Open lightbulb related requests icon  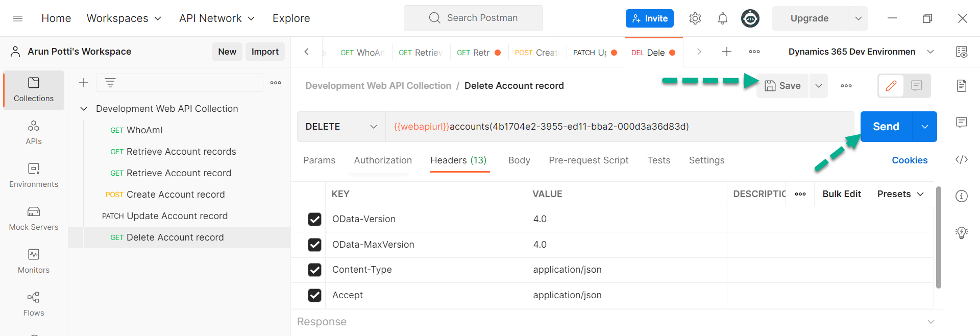pyautogui.click(x=962, y=233)
